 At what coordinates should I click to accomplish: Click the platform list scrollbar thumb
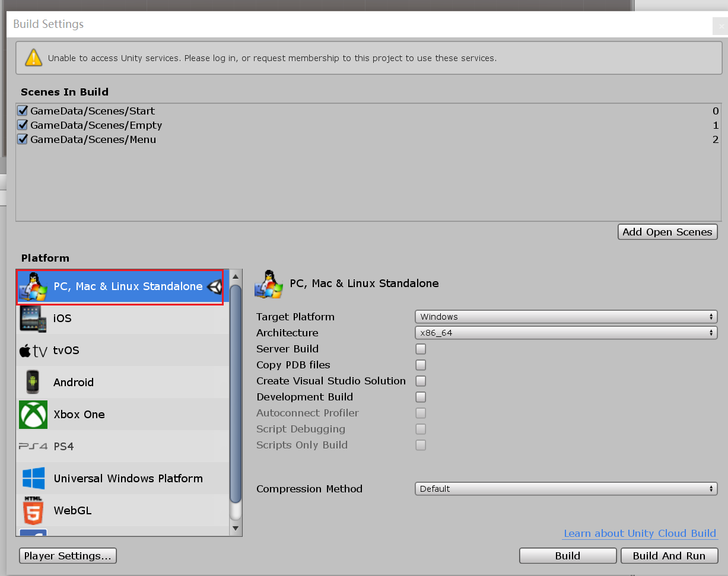click(236, 393)
